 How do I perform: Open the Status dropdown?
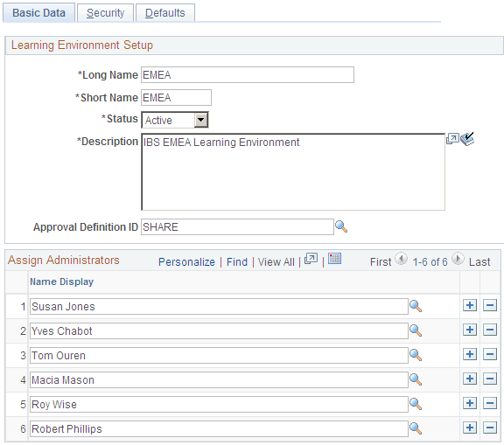point(175,120)
